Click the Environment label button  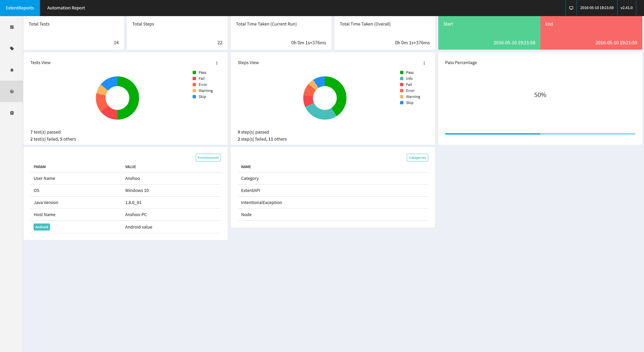point(208,158)
